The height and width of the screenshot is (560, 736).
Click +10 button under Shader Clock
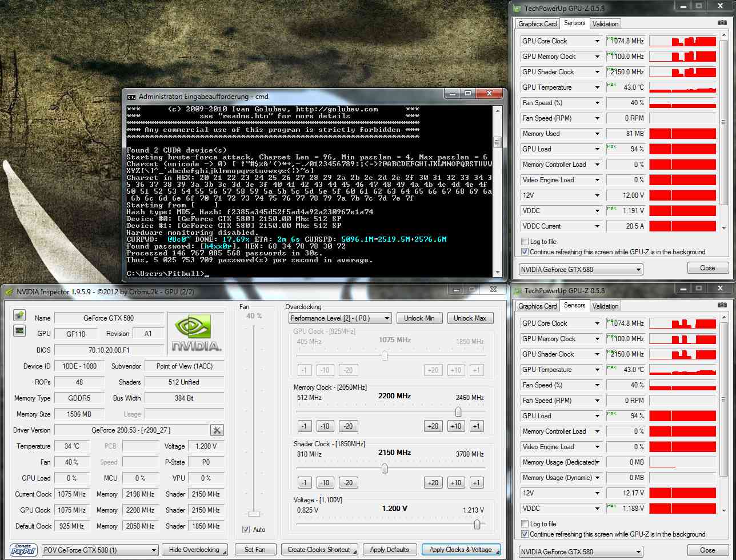click(455, 483)
